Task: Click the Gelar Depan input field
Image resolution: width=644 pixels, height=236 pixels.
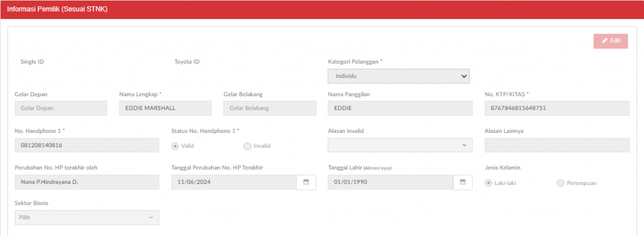Action: coord(61,108)
